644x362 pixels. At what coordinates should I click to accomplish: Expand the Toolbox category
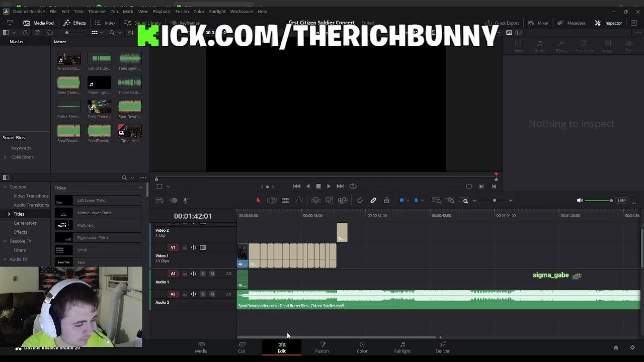pyautogui.click(x=5, y=187)
